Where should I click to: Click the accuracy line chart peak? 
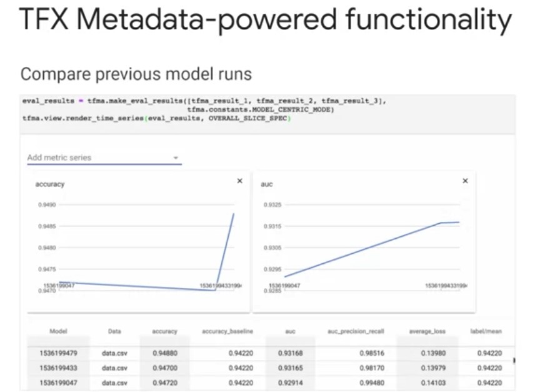tap(234, 214)
